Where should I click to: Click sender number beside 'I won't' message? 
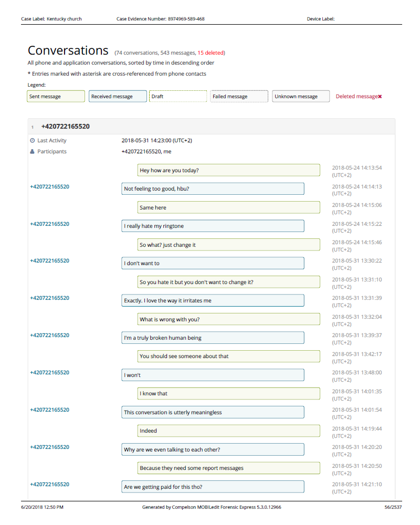point(49,373)
